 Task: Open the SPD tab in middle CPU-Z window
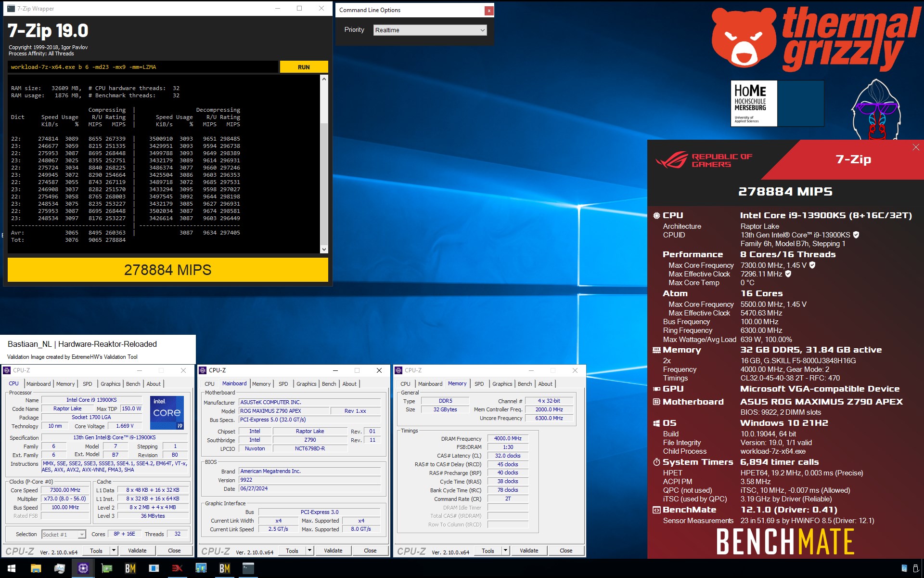pyautogui.click(x=283, y=384)
